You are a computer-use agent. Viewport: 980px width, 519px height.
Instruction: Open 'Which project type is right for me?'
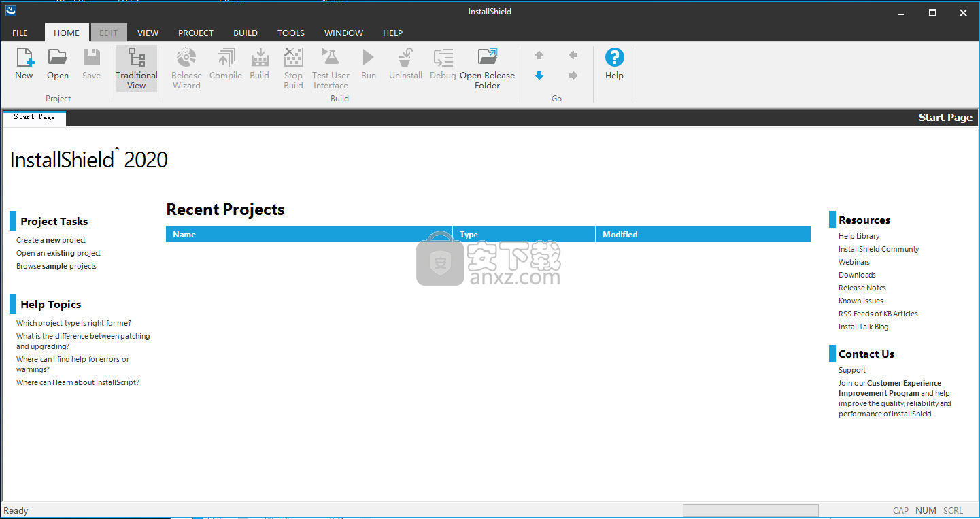click(x=74, y=323)
